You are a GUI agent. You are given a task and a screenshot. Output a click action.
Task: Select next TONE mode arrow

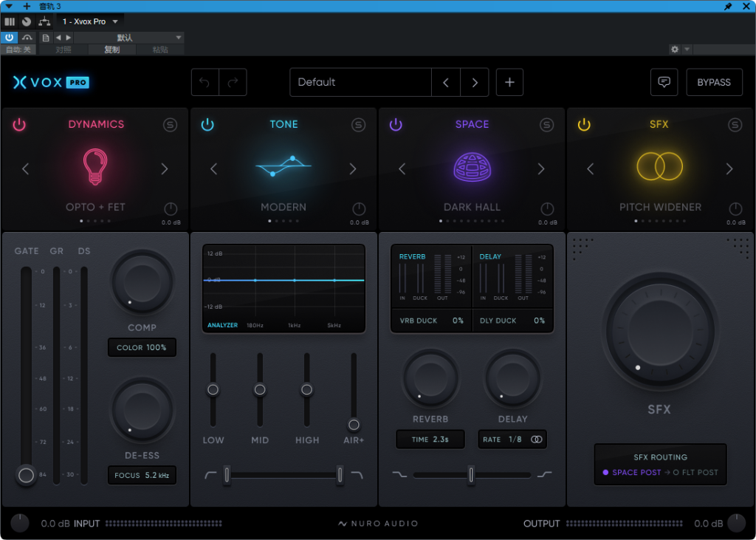tap(352, 169)
